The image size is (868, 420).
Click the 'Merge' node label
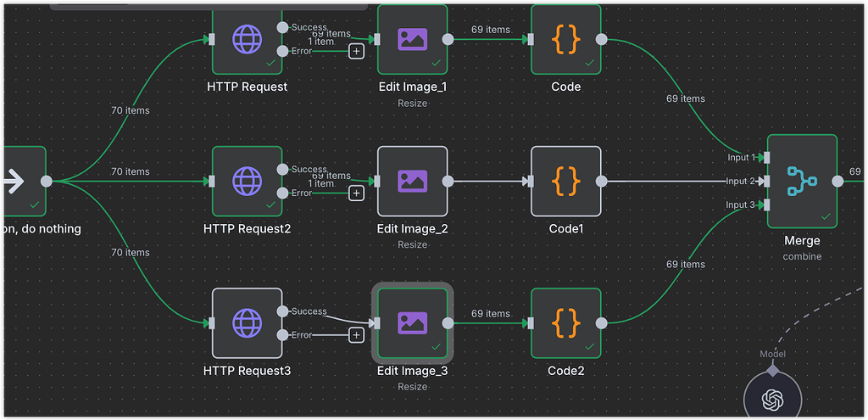point(802,241)
